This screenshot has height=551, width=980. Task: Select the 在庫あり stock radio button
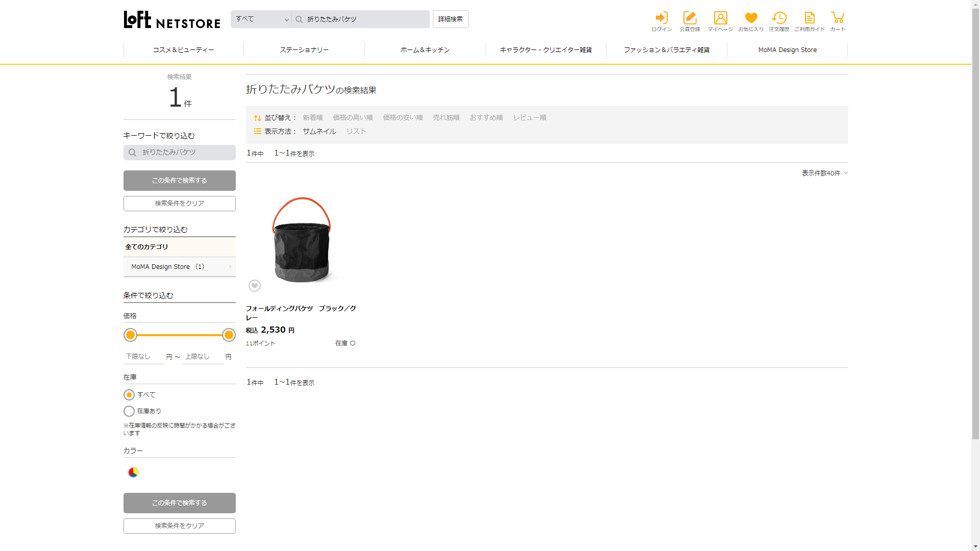(130, 411)
